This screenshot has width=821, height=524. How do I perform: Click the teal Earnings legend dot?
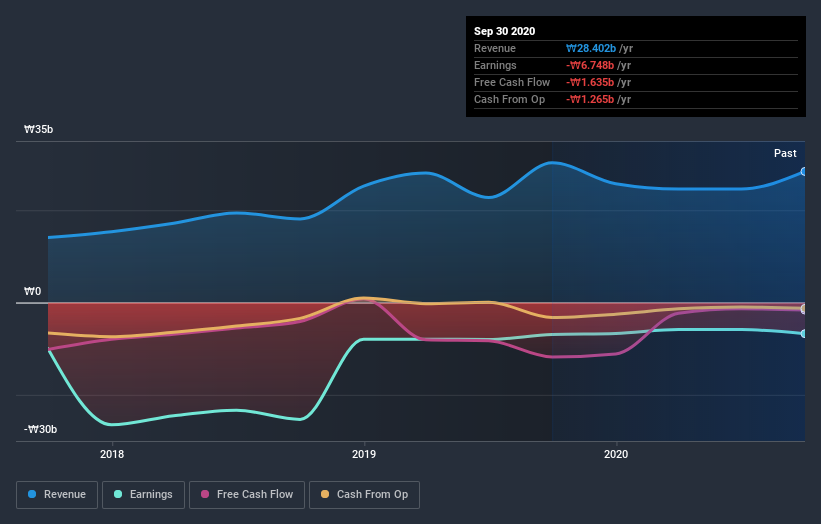tap(118, 494)
